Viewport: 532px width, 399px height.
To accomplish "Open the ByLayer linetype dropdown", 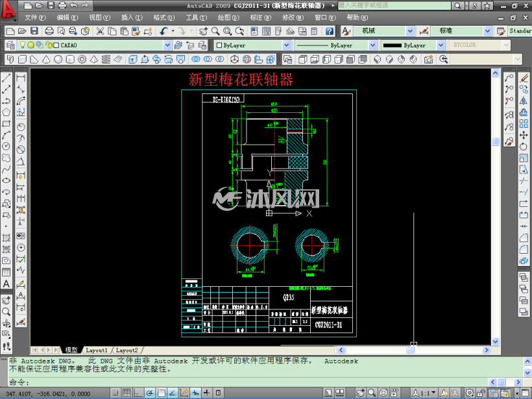I will tap(372, 45).
